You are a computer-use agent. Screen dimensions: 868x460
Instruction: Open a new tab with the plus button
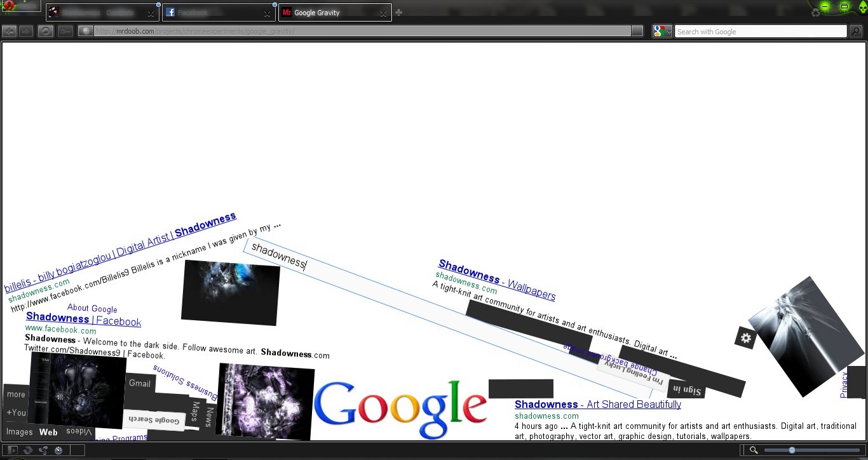(x=398, y=12)
